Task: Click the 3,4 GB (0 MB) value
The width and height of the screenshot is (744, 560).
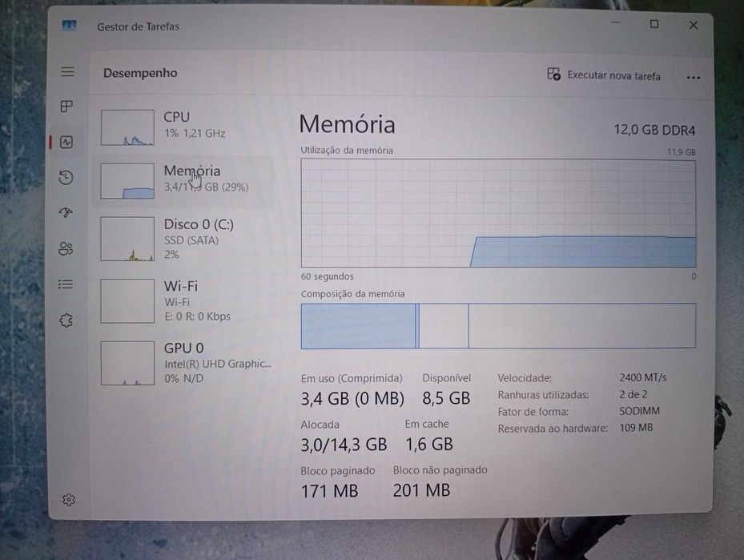Action: click(352, 399)
